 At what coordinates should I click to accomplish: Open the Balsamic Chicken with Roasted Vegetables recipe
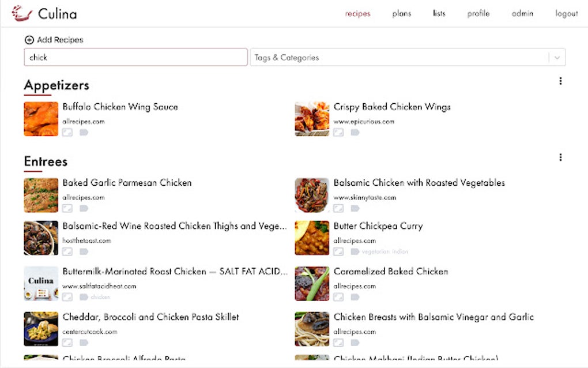click(x=419, y=183)
